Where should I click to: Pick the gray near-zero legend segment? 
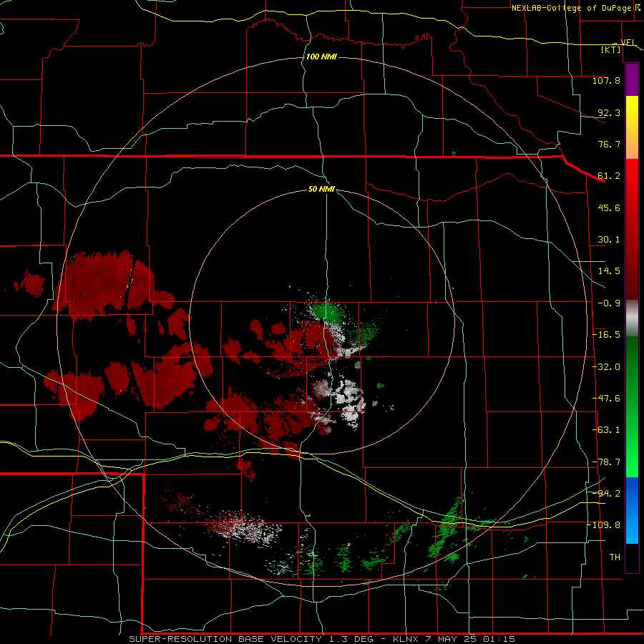pyautogui.click(x=632, y=318)
